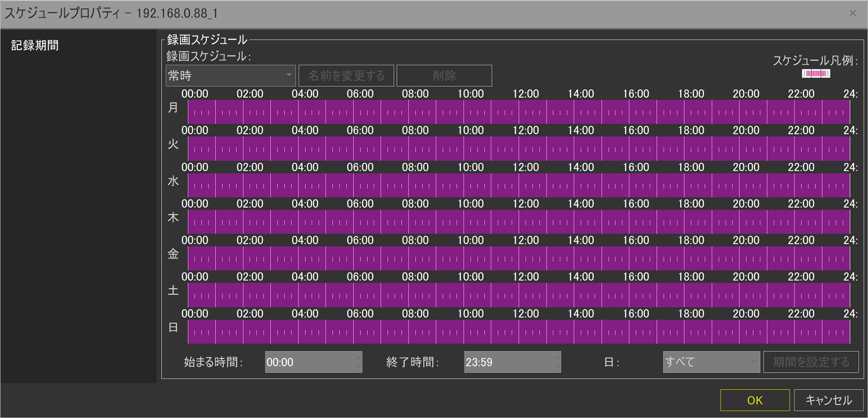868x418 pixels.
Task: Click the スケジュール凡例 pink legend swatch
Action: [x=815, y=73]
